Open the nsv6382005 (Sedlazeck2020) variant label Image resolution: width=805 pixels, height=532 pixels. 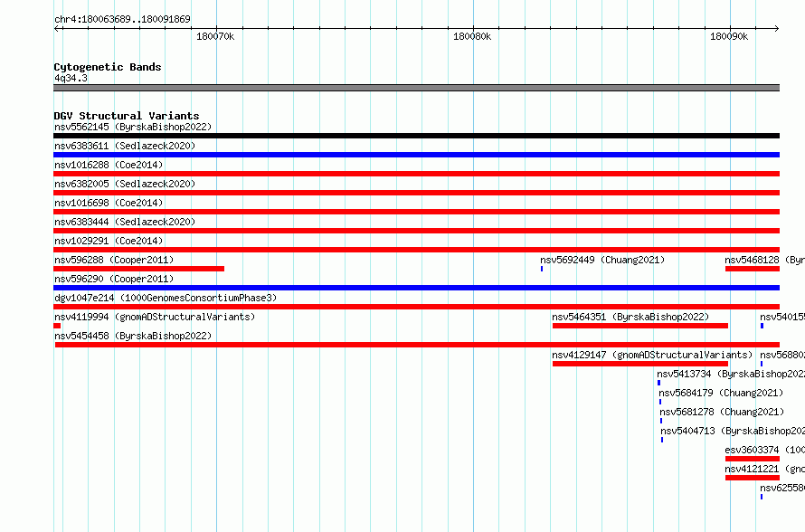125,184
